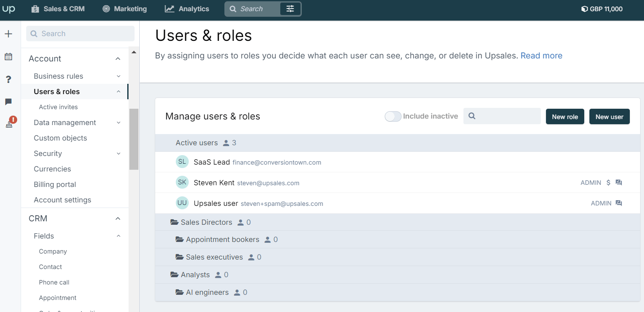Viewport: 644px width, 312px height.
Task: Open the Marketing menu
Action: tap(125, 9)
